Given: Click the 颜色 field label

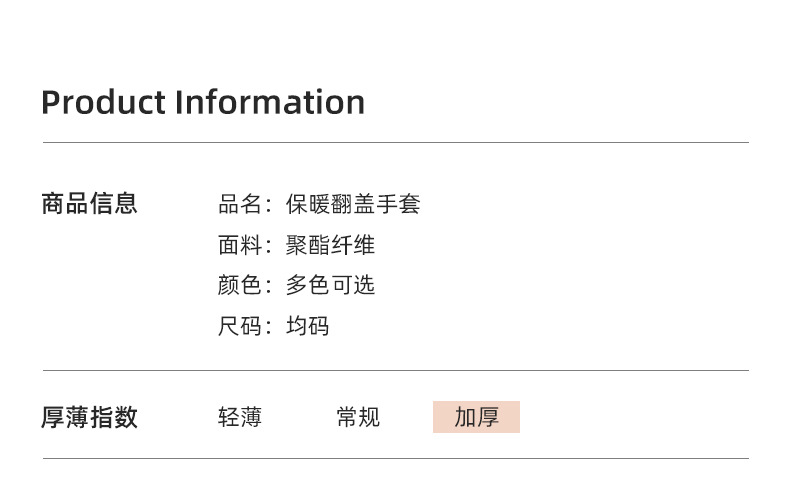Looking at the screenshot, I should click(240, 285).
